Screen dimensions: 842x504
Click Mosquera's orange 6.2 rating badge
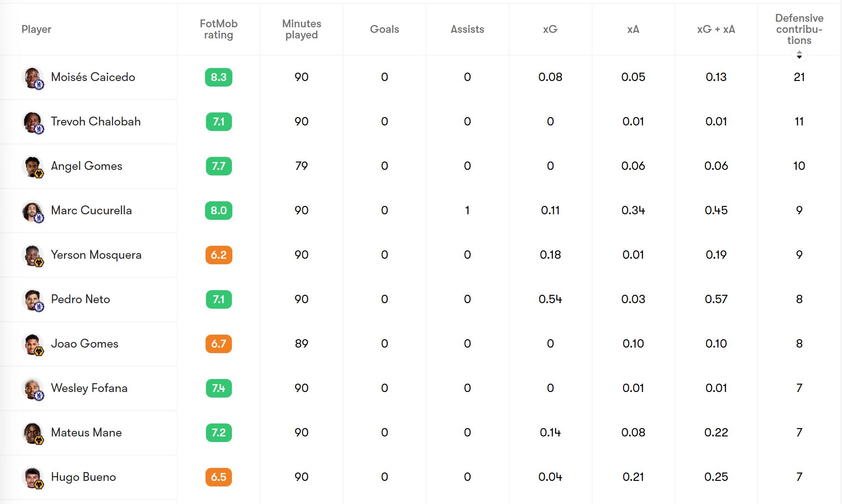point(218,255)
